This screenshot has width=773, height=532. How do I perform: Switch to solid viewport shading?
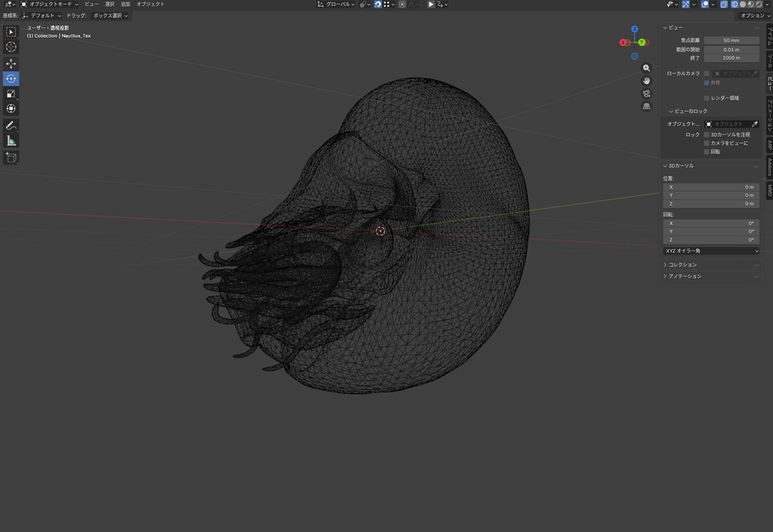pos(743,4)
